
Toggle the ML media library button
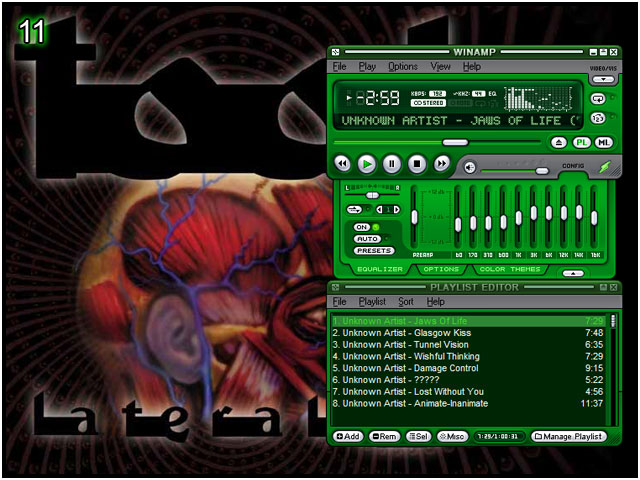pyautogui.click(x=604, y=142)
